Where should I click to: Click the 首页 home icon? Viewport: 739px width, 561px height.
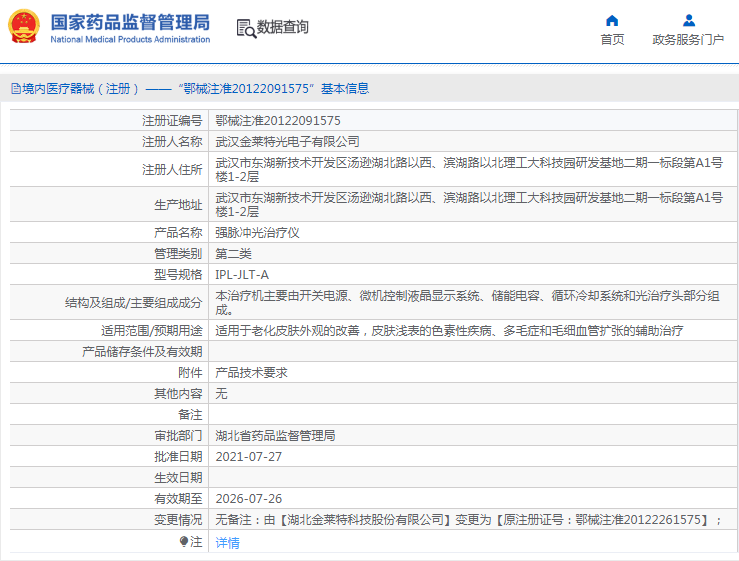[x=612, y=20]
